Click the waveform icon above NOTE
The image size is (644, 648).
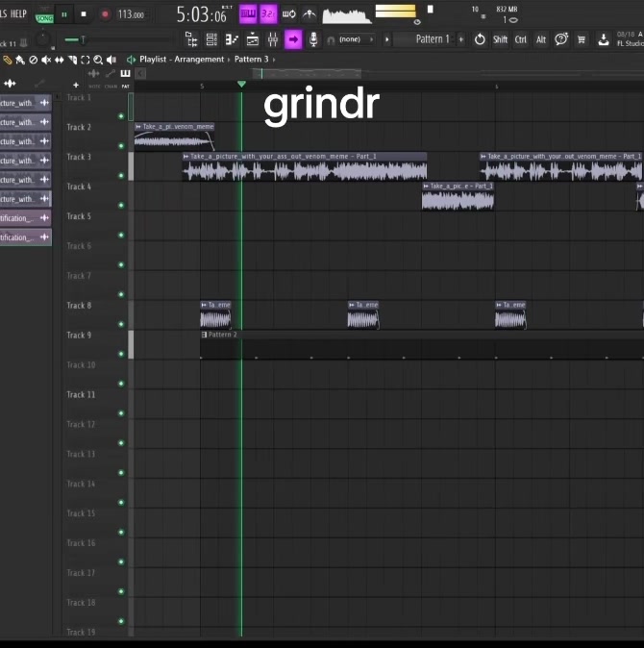pyautogui.click(x=94, y=74)
